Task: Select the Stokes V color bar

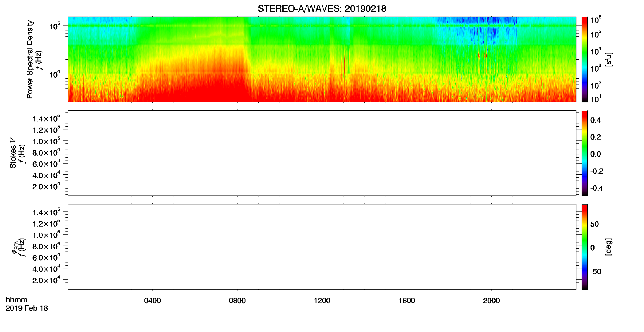Action: tap(585, 153)
